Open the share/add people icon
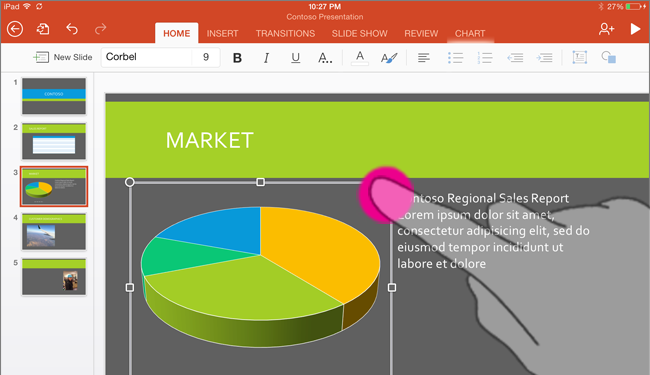This screenshot has width=650, height=375. 606,29
